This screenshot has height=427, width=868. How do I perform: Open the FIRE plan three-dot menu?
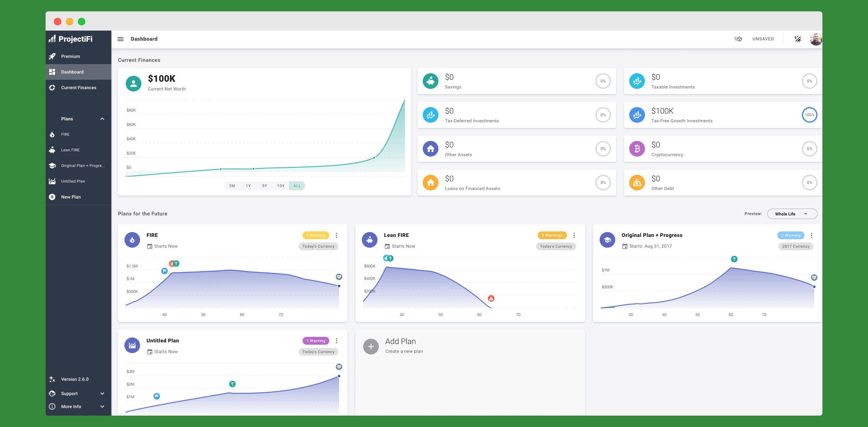(x=336, y=235)
